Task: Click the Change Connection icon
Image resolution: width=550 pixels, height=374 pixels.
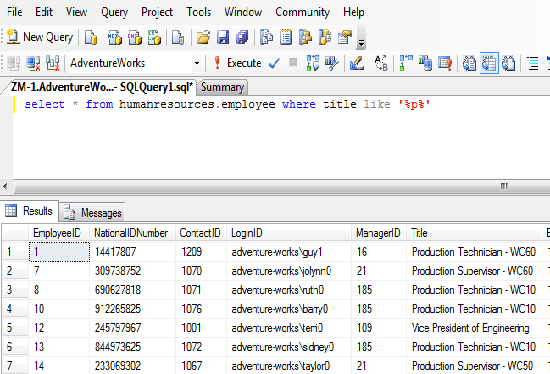Action: pyautogui.click(x=53, y=64)
